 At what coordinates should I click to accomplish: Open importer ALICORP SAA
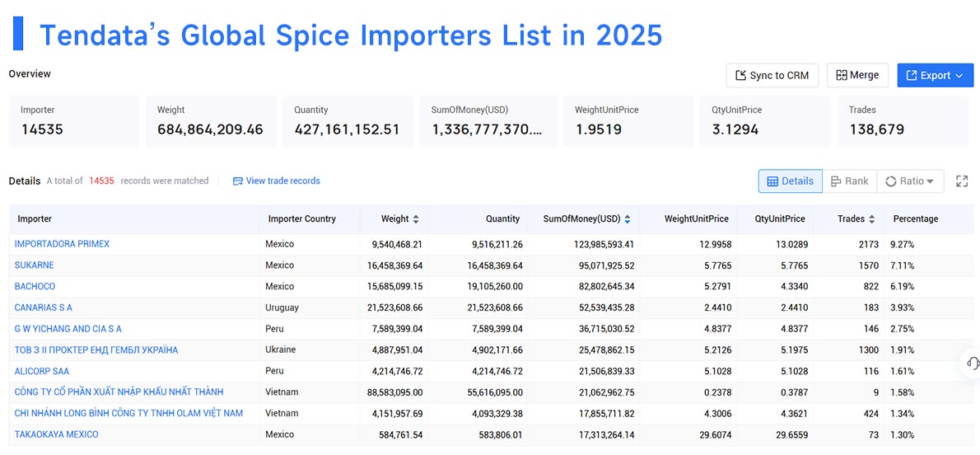coord(42,371)
